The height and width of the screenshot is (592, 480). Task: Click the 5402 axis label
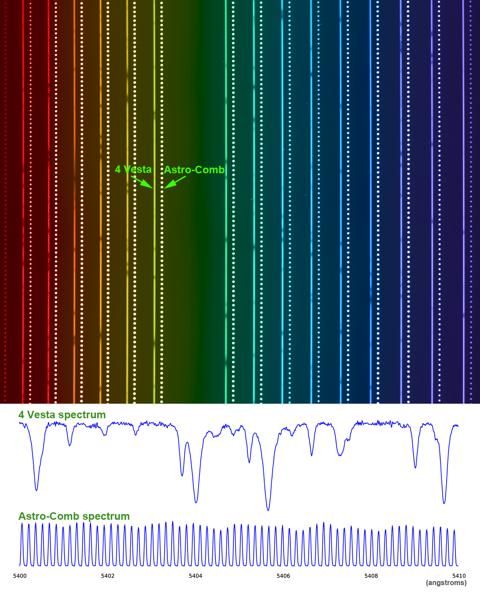(108, 576)
